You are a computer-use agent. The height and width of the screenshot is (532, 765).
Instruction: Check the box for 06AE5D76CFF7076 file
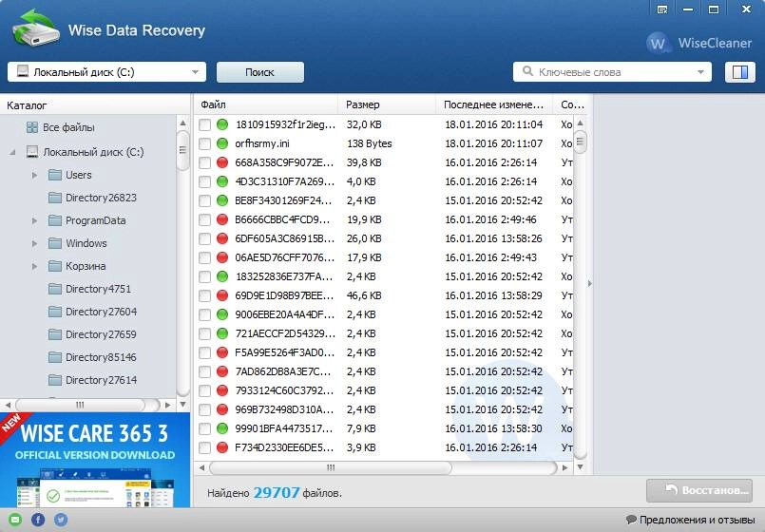[205, 258]
